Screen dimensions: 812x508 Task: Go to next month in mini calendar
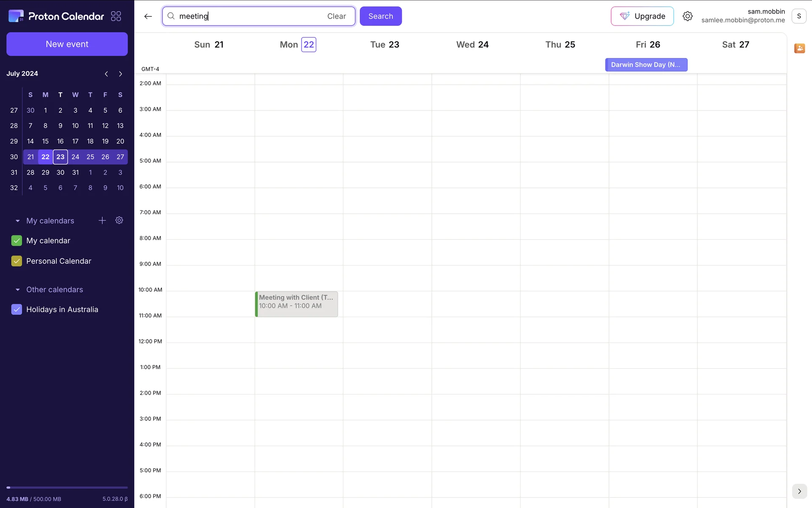point(121,74)
